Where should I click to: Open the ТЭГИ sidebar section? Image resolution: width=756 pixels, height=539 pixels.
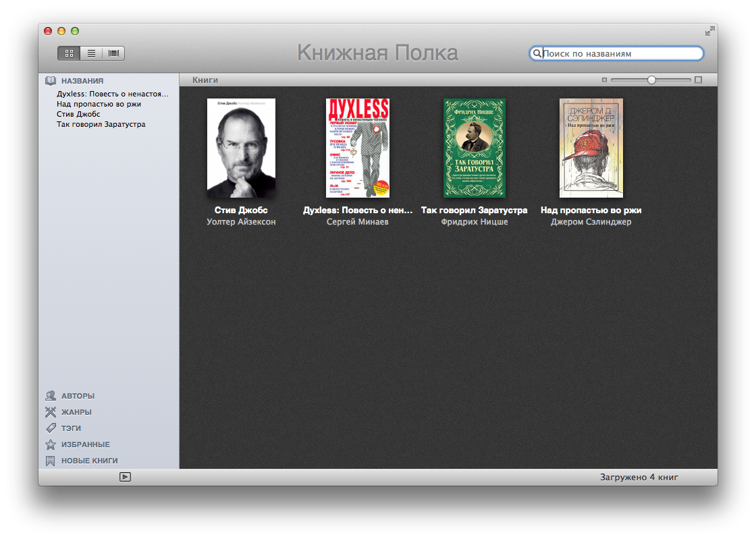tap(71, 428)
